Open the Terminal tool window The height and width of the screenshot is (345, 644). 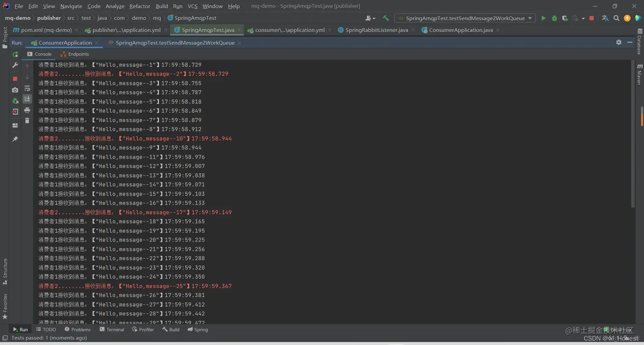point(112,330)
